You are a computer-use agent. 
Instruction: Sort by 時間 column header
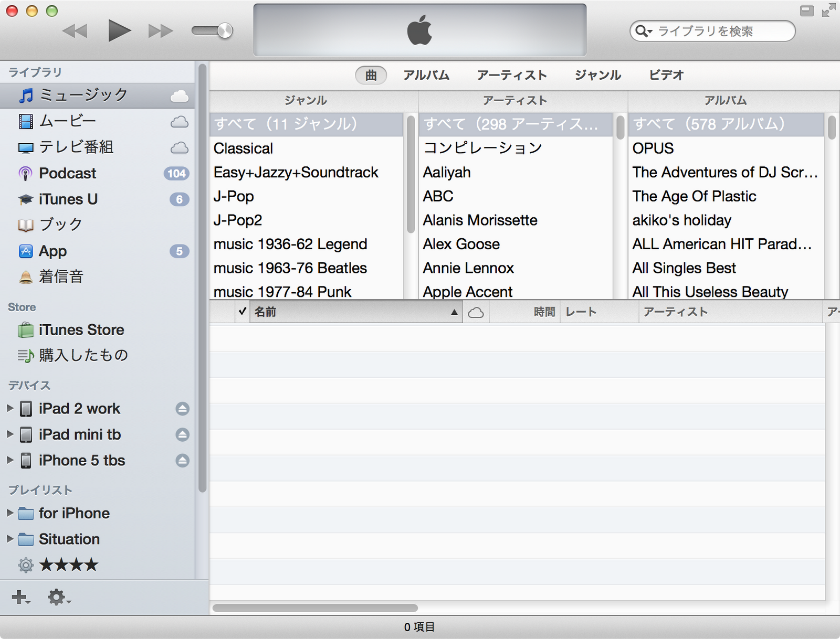(x=525, y=312)
